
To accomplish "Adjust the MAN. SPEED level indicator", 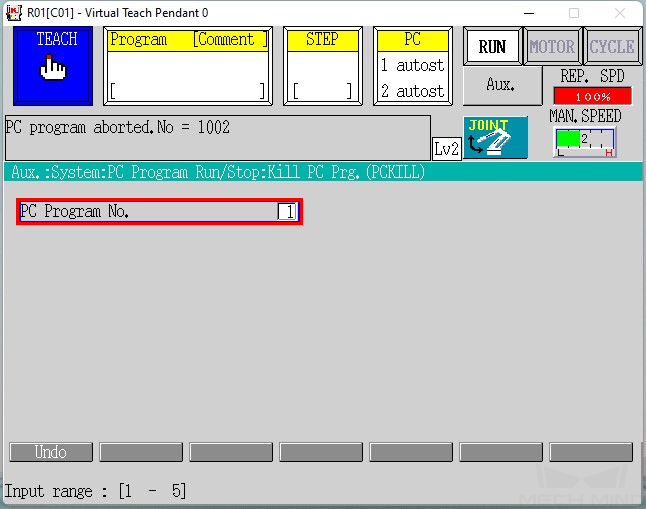I will [585, 142].
